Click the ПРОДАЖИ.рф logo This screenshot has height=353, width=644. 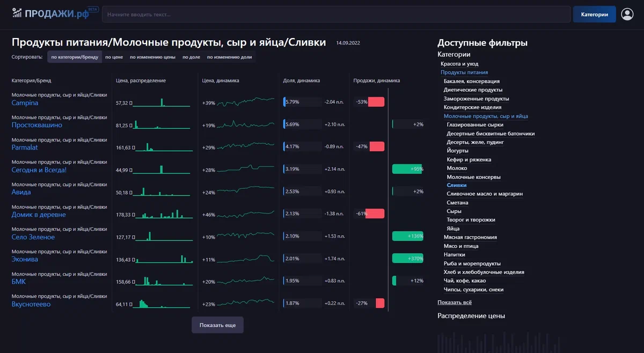[55, 13]
